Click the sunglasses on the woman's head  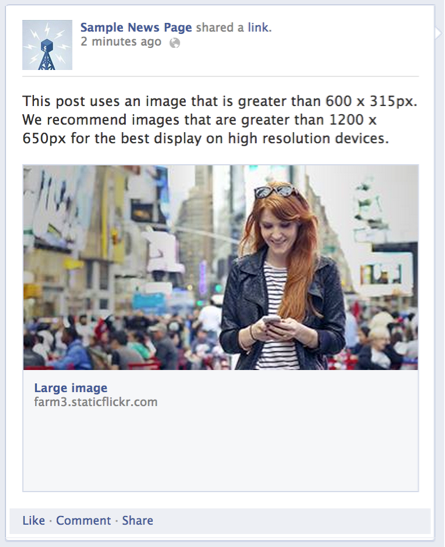[x=276, y=191]
